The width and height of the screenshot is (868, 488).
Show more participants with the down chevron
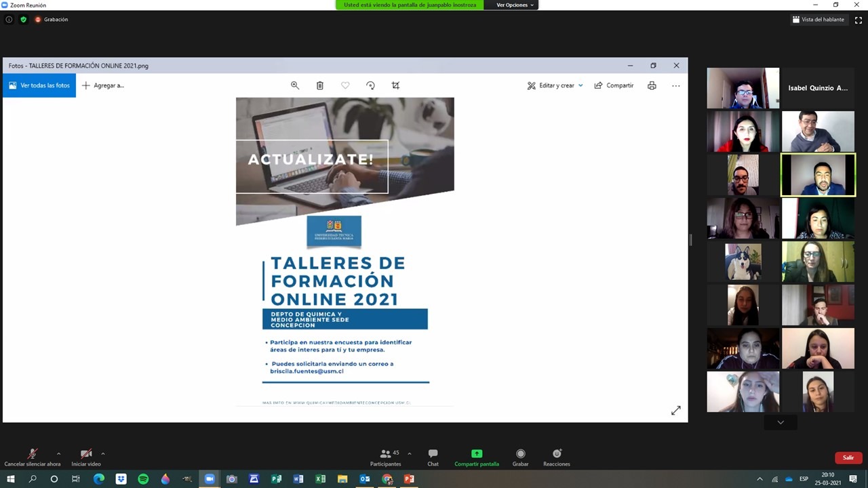click(x=781, y=422)
